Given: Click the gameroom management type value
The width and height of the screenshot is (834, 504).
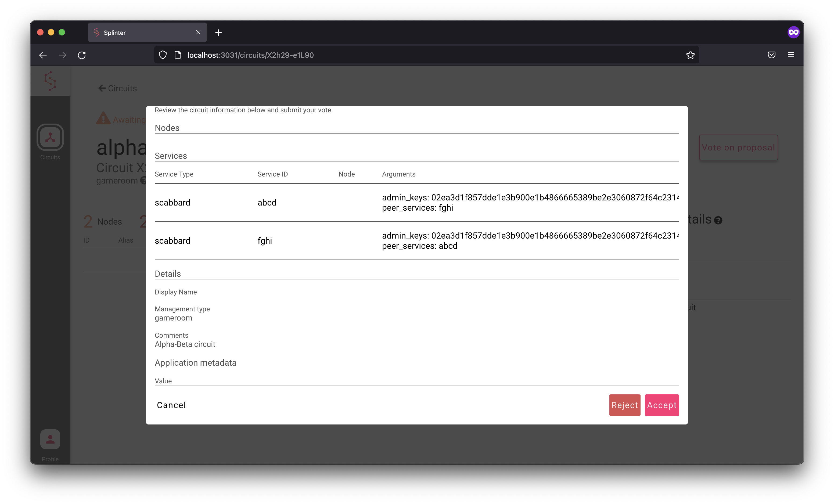Looking at the screenshot, I should pyautogui.click(x=173, y=318).
